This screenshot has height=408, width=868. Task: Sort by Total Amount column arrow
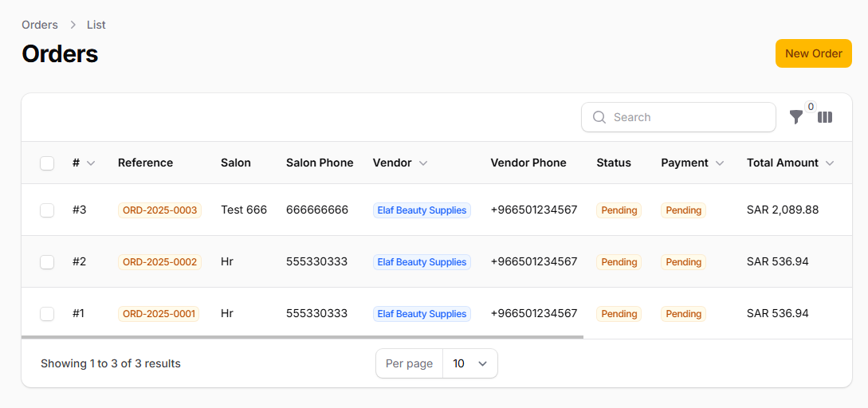[830, 163]
